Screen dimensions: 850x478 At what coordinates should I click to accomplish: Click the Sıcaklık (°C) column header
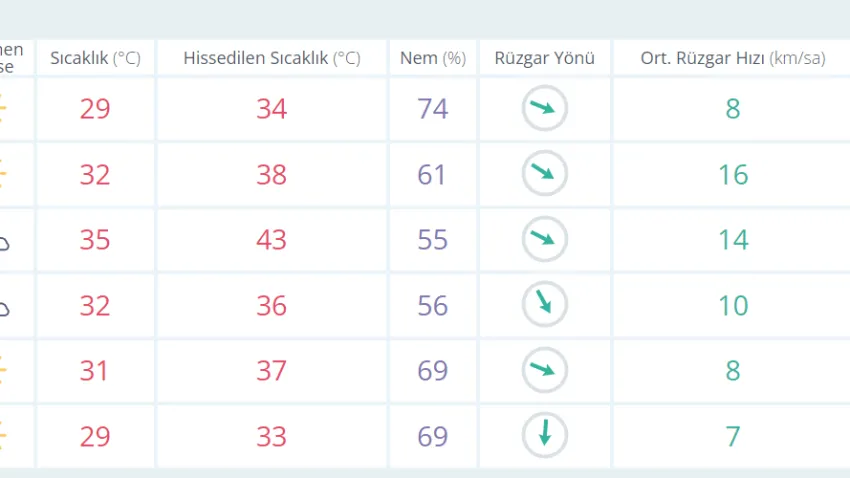(x=95, y=58)
